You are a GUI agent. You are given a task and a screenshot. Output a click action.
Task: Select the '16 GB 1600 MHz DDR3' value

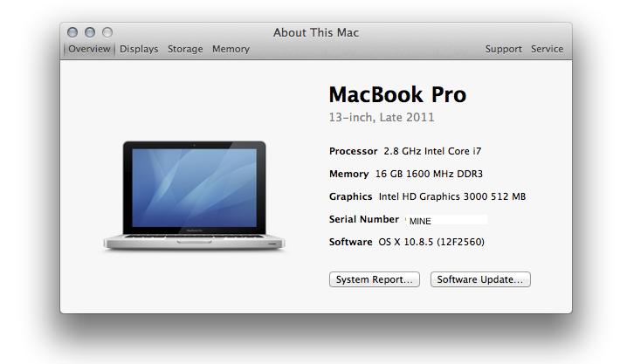pyautogui.click(x=429, y=174)
